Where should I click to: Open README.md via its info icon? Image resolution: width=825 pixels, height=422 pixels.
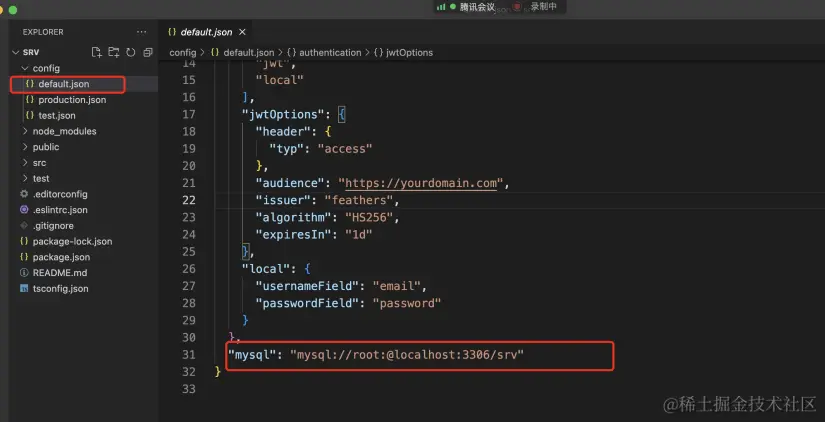[24, 273]
